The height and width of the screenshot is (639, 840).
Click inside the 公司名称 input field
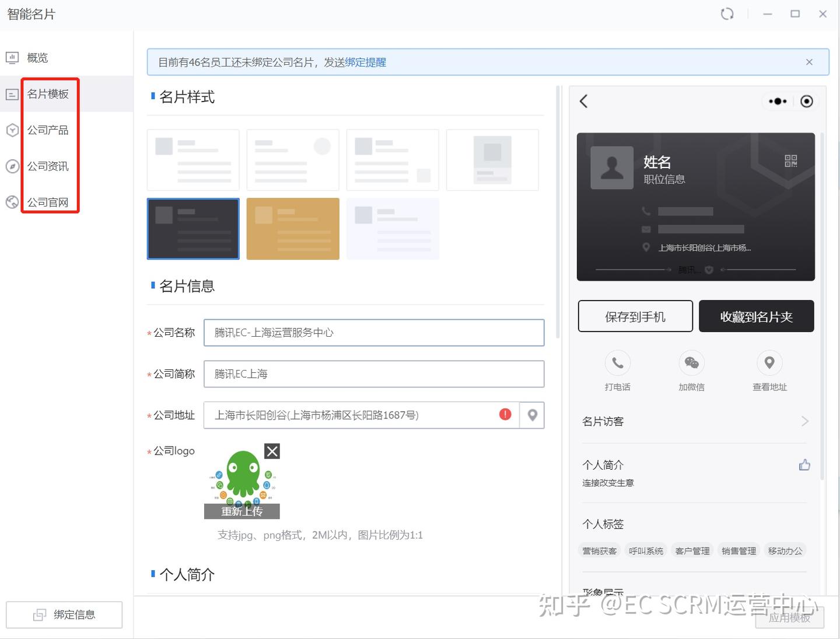coord(373,333)
